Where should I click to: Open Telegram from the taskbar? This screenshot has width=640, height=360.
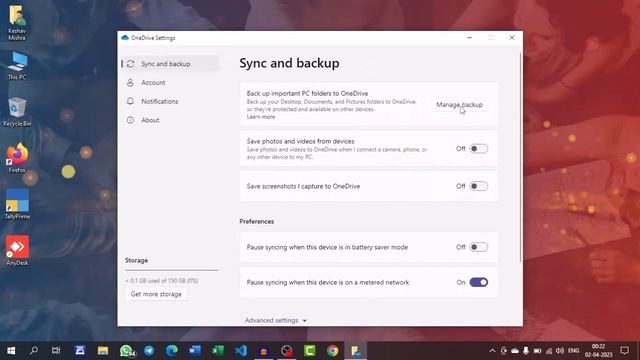pos(149,351)
